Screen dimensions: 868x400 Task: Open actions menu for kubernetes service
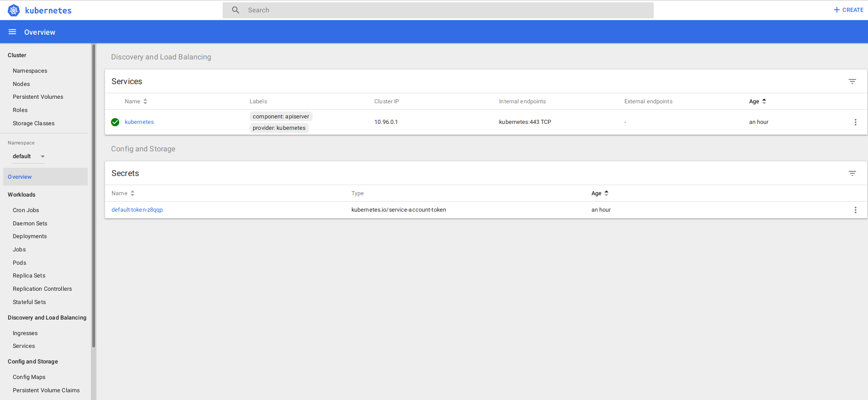(855, 122)
